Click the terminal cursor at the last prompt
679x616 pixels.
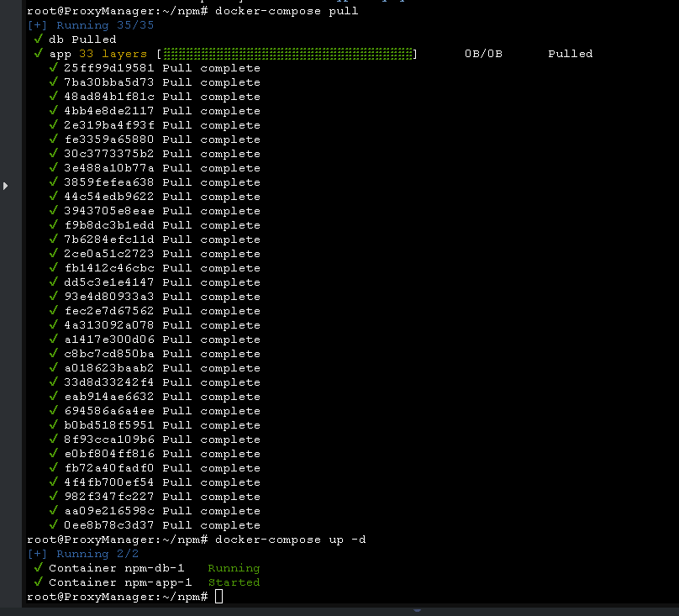click(219, 597)
